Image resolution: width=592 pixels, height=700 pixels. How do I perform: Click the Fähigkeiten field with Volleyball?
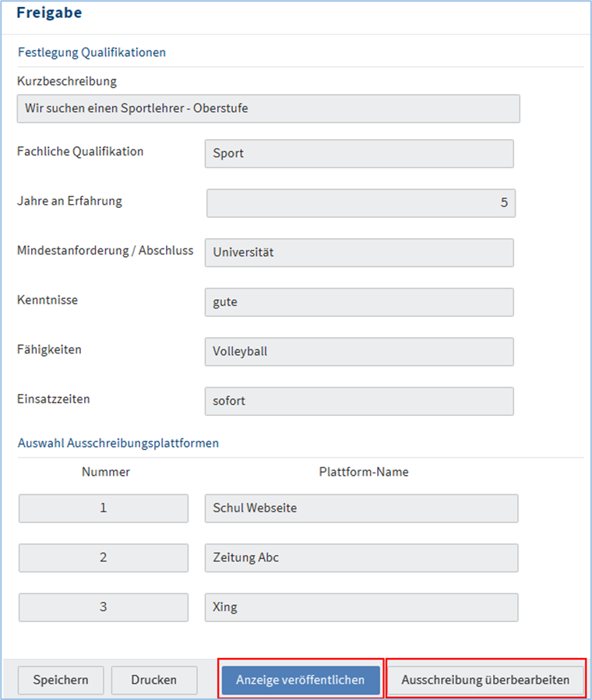[x=358, y=351]
